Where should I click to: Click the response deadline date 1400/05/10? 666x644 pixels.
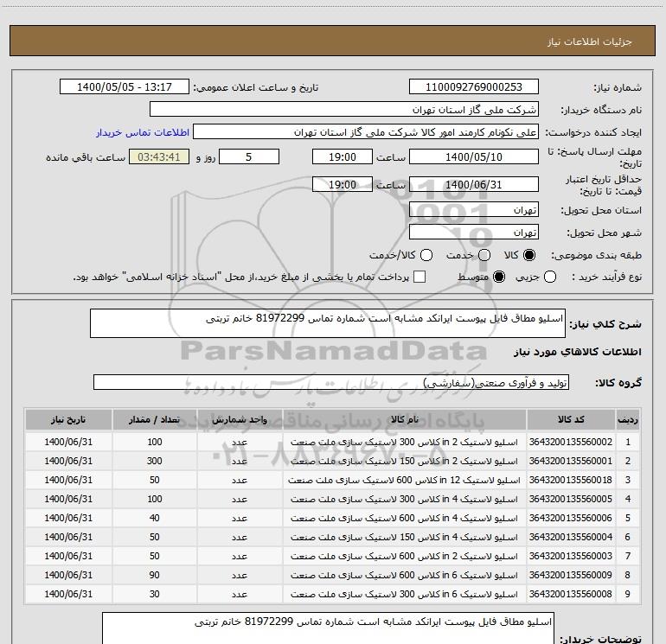pyautogui.click(x=474, y=156)
